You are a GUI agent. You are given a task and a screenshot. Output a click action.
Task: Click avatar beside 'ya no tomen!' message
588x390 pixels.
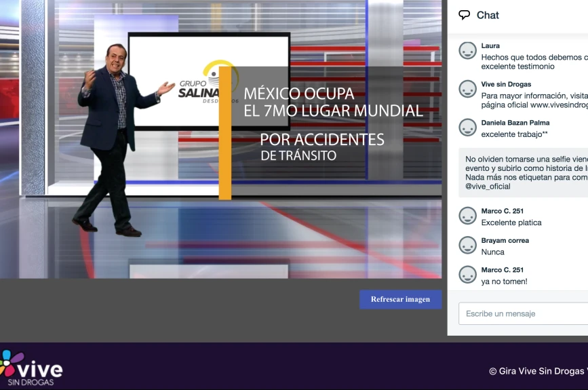click(468, 275)
